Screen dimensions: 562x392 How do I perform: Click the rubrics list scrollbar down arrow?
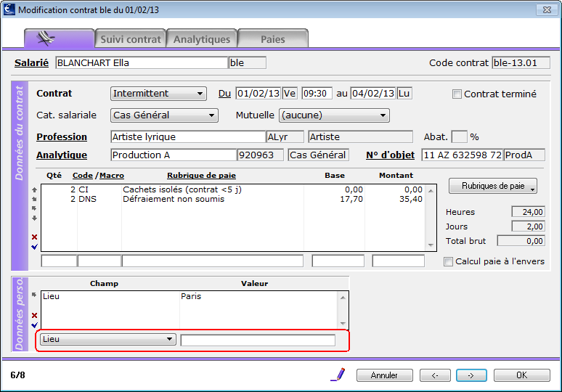[x=431, y=245]
